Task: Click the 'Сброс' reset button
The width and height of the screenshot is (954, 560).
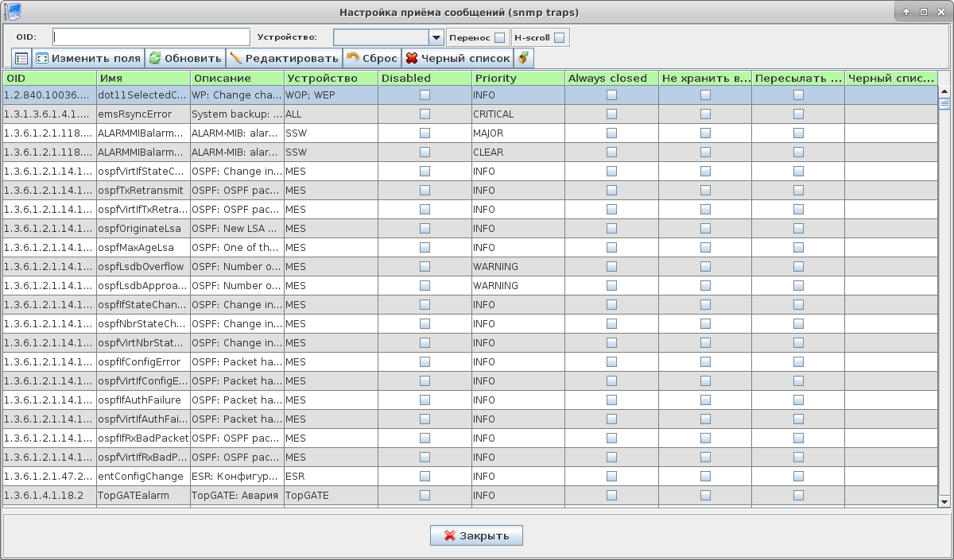Action: point(371,58)
